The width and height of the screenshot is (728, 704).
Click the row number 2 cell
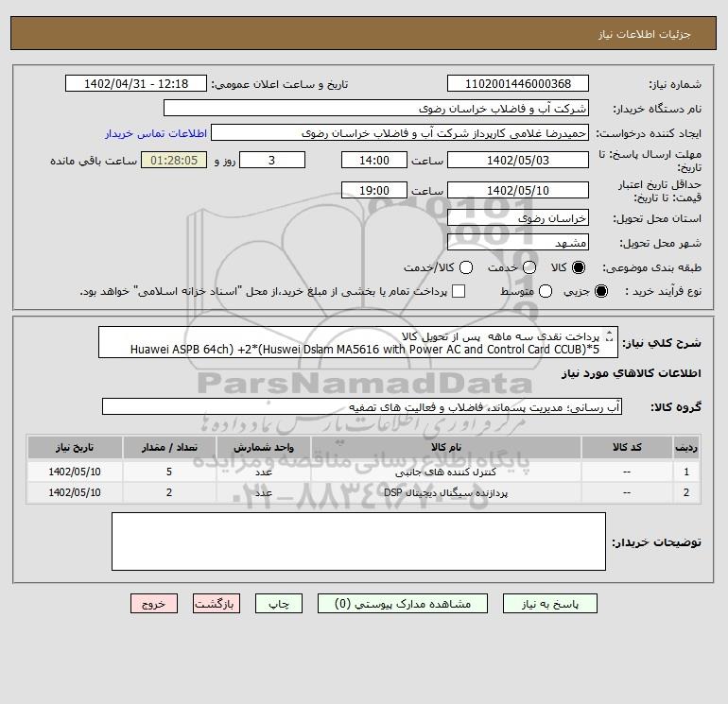[686, 493]
